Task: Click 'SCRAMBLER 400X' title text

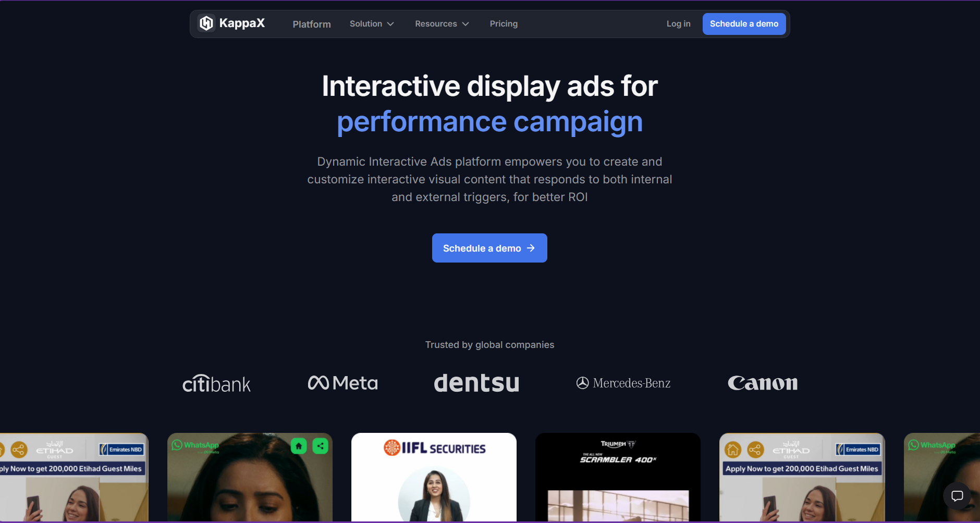Action: (618, 459)
